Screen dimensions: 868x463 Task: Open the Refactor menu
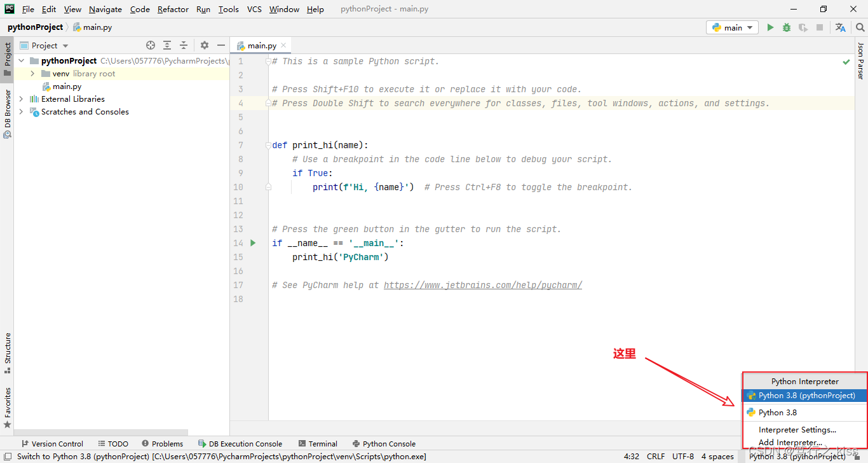click(173, 9)
